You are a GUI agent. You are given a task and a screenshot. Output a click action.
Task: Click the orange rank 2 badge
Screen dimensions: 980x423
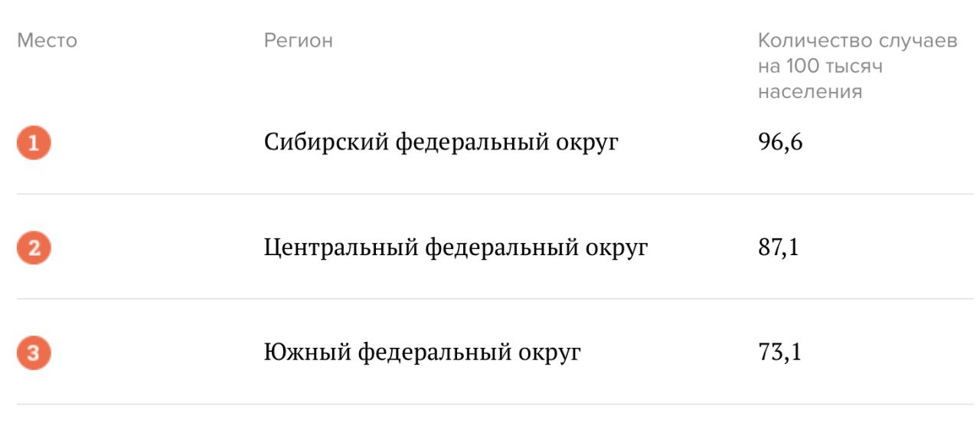point(34,248)
